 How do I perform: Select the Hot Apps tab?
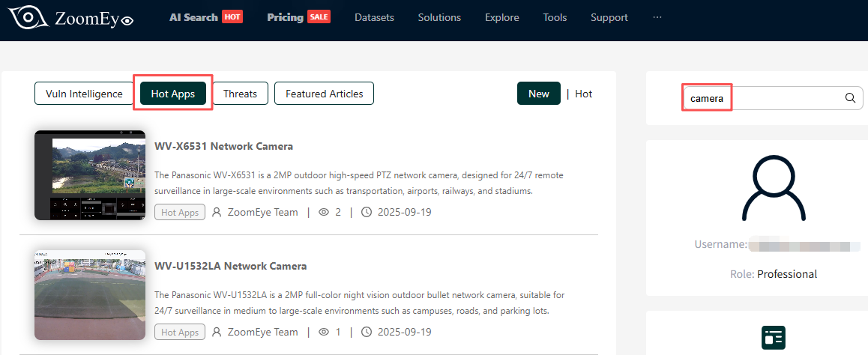(173, 94)
